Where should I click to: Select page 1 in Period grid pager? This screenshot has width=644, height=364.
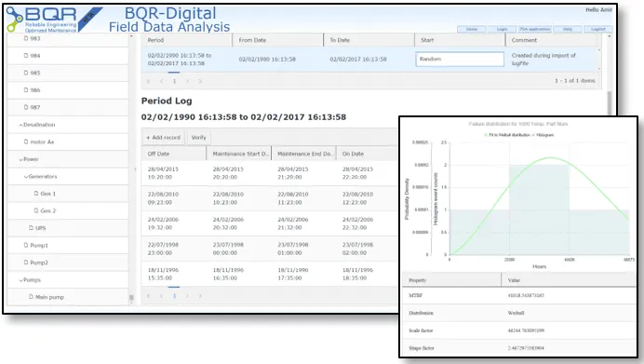point(174,81)
